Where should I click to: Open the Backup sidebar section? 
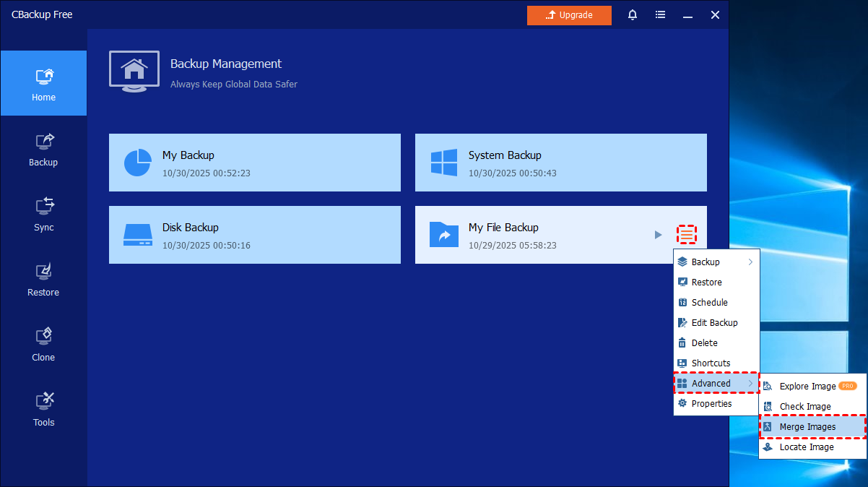(43, 150)
